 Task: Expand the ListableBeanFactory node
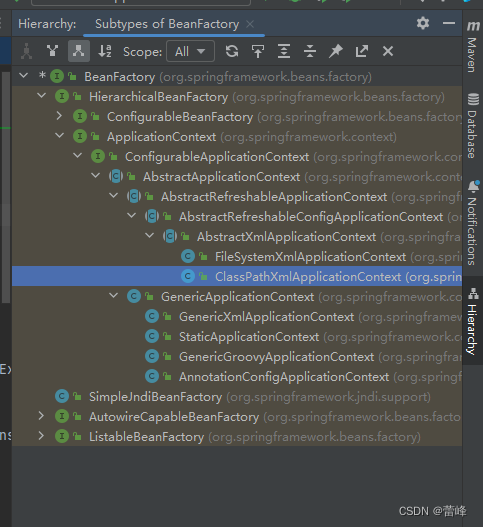tap(41, 436)
